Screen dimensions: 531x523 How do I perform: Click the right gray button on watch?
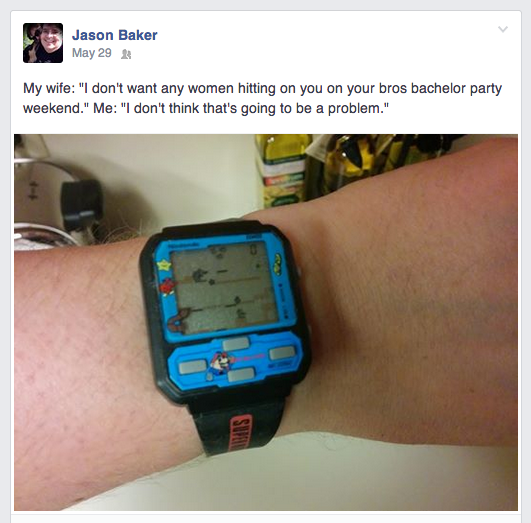[282, 353]
